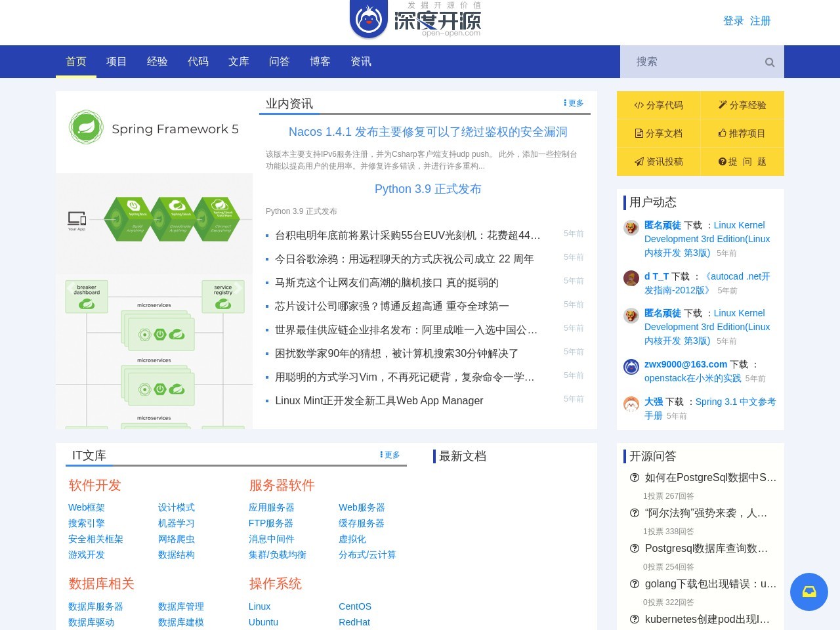Click the thumbs-up icon for 推荐项目
This screenshot has width=840, height=630.
point(721,133)
